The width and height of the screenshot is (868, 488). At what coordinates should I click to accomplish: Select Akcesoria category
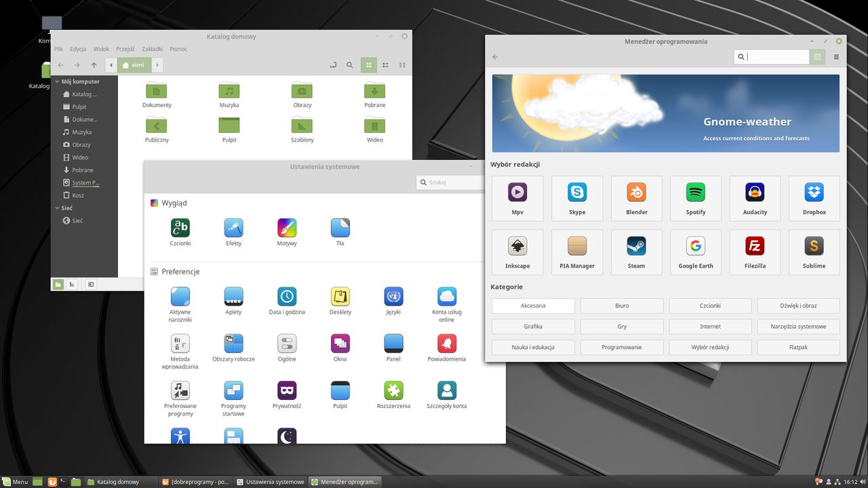pos(533,306)
